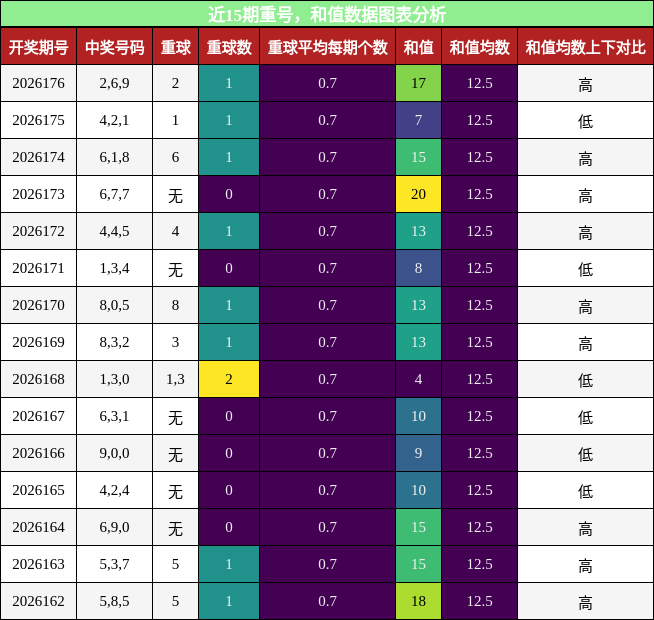Click the sum value 18 cell
The width and height of the screenshot is (654, 620).
coord(418,601)
